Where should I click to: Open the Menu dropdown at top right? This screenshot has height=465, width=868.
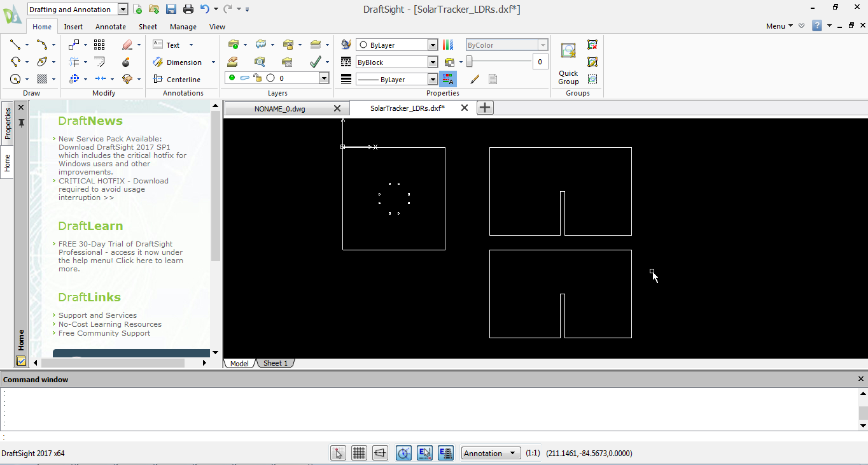pos(779,26)
